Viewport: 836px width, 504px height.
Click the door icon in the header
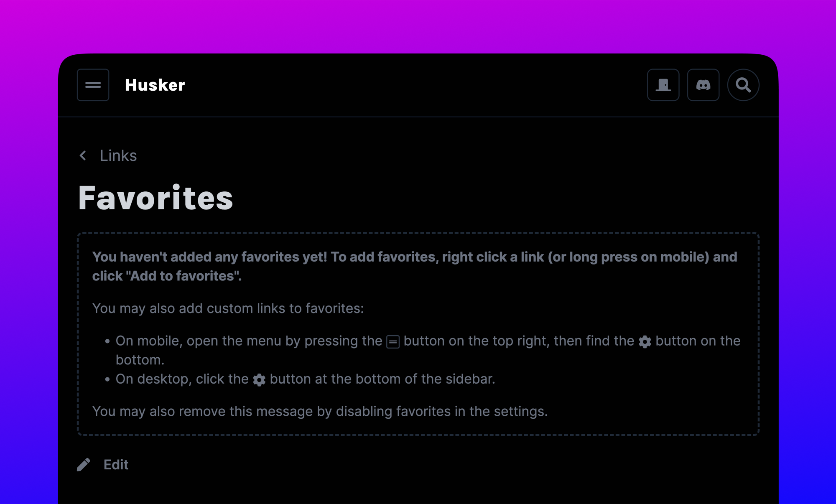point(663,85)
